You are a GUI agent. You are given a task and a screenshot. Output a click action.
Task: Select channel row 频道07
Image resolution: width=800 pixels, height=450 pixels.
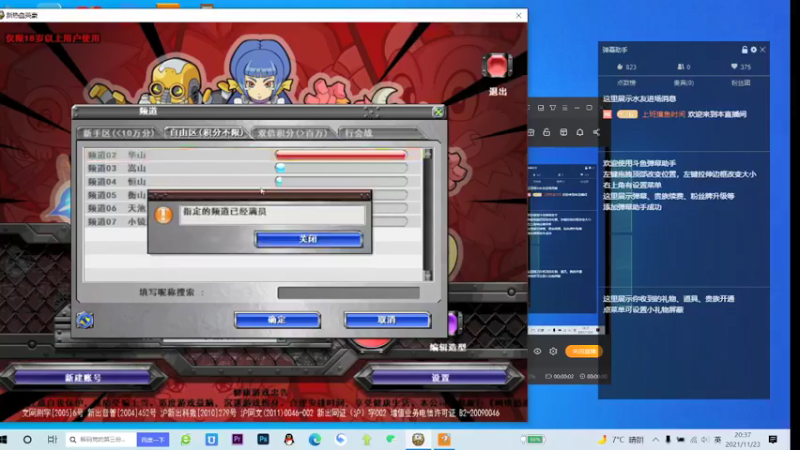point(116,221)
